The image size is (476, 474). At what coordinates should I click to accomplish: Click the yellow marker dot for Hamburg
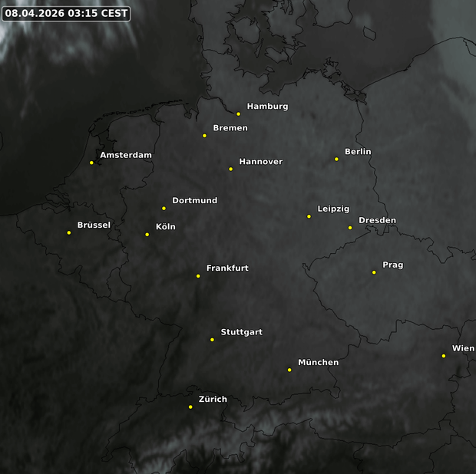point(238,114)
